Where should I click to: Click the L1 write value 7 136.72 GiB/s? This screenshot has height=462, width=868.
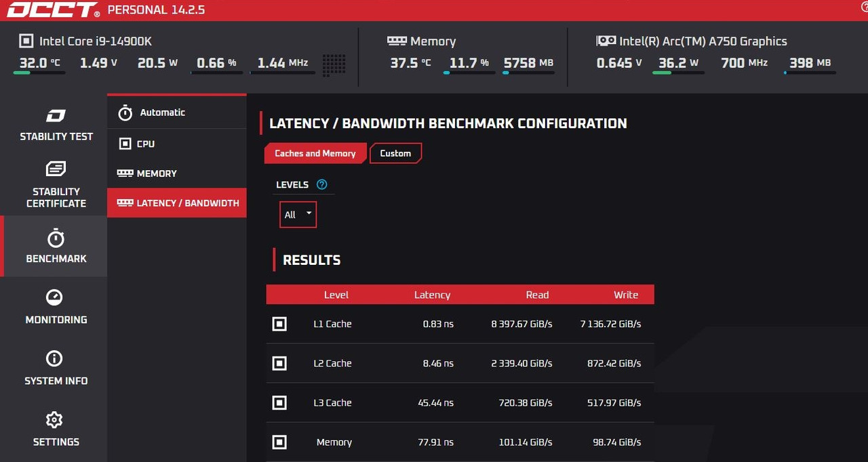(x=610, y=324)
